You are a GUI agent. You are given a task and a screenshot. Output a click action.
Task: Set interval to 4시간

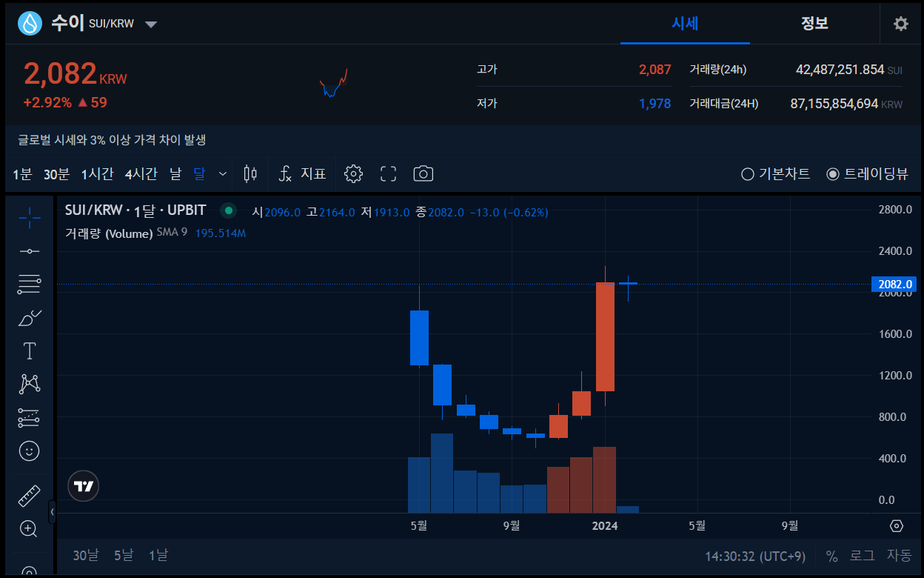pos(141,174)
